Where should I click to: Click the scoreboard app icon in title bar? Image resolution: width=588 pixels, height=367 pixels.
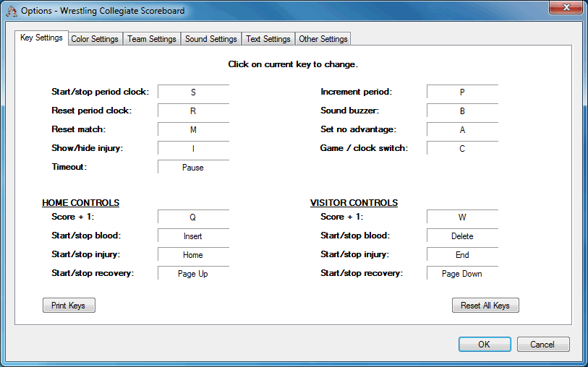point(12,11)
